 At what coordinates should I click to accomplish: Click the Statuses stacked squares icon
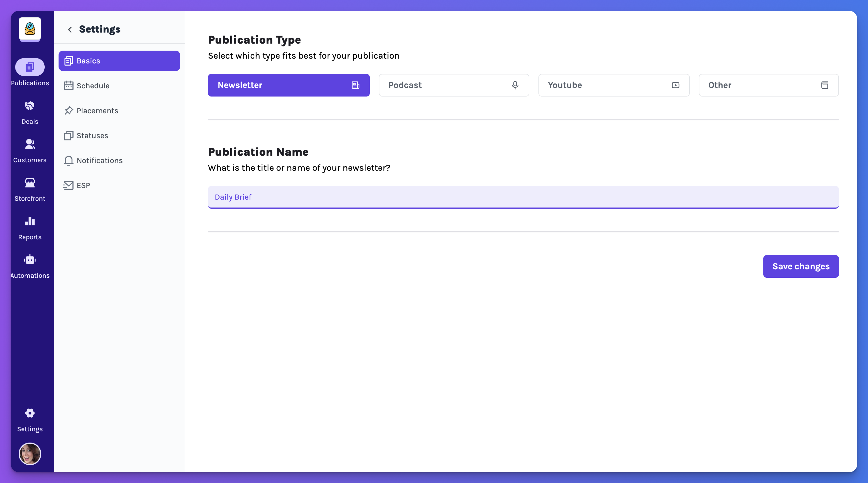(x=68, y=136)
